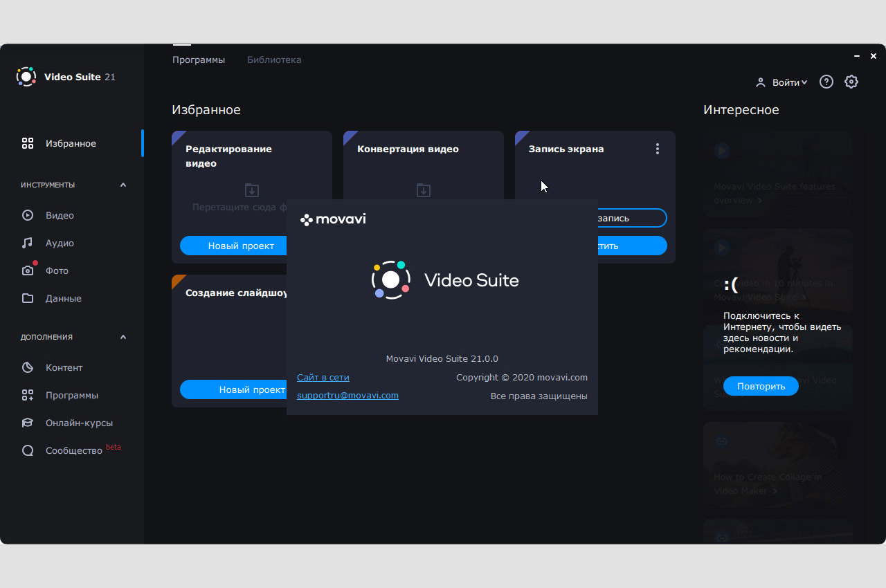This screenshot has width=886, height=588.
Task: Click the Видео play icon in sidebar
Action: pos(28,215)
